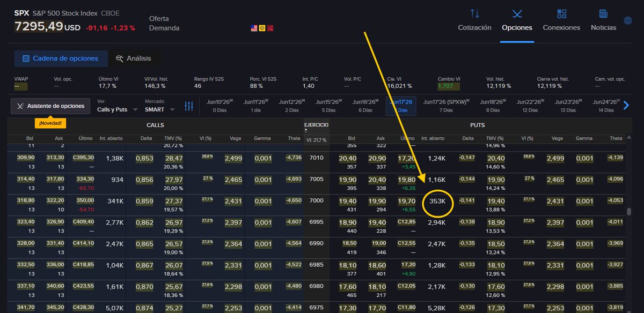
Task: Click the call open interest 341K
Action: [116, 201]
